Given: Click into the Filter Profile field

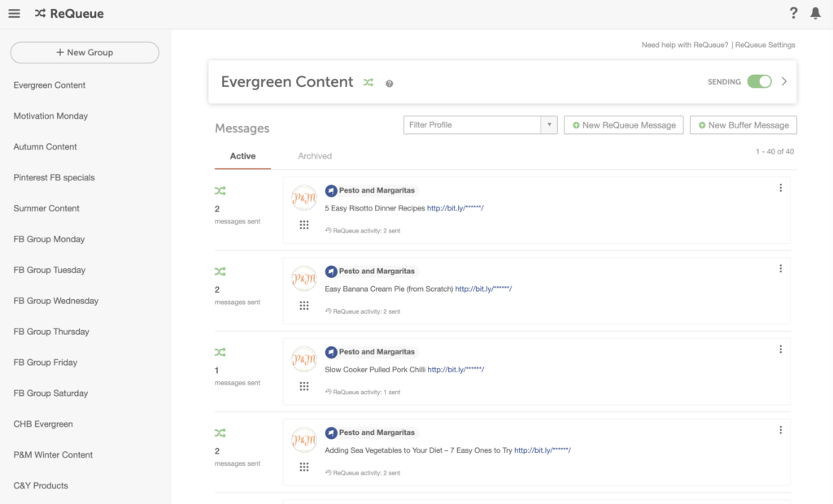Looking at the screenshot, I should coord(473,125).
